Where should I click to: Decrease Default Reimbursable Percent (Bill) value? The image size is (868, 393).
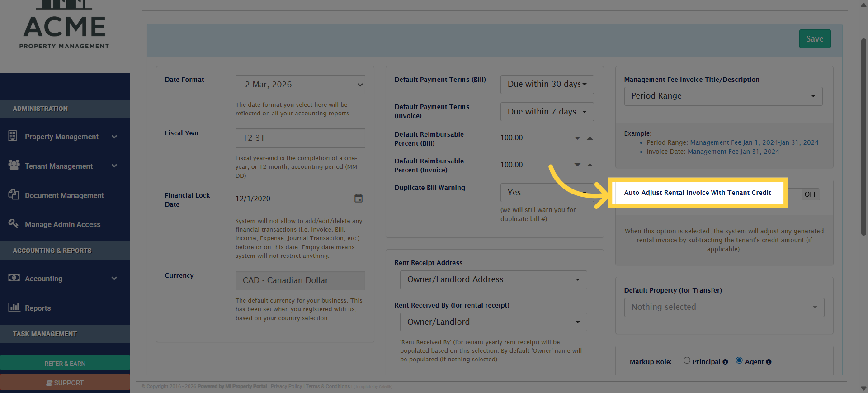tap(577, 138)
